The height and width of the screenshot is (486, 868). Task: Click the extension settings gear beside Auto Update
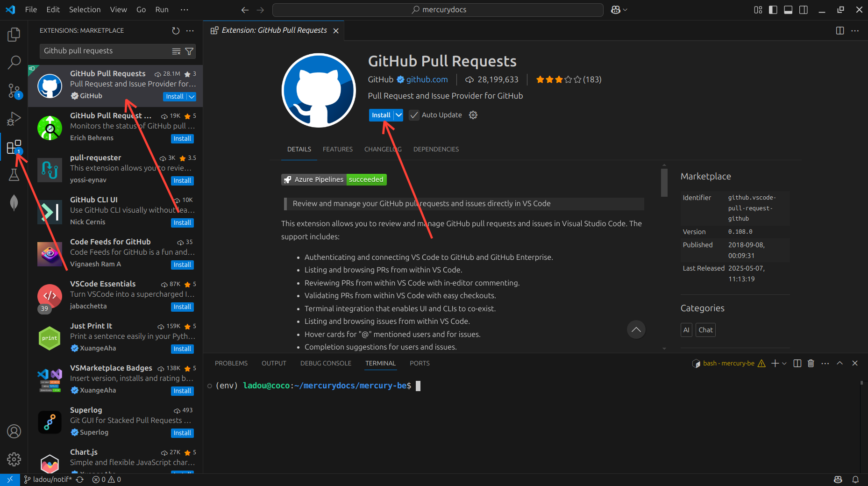pos(473,115)
